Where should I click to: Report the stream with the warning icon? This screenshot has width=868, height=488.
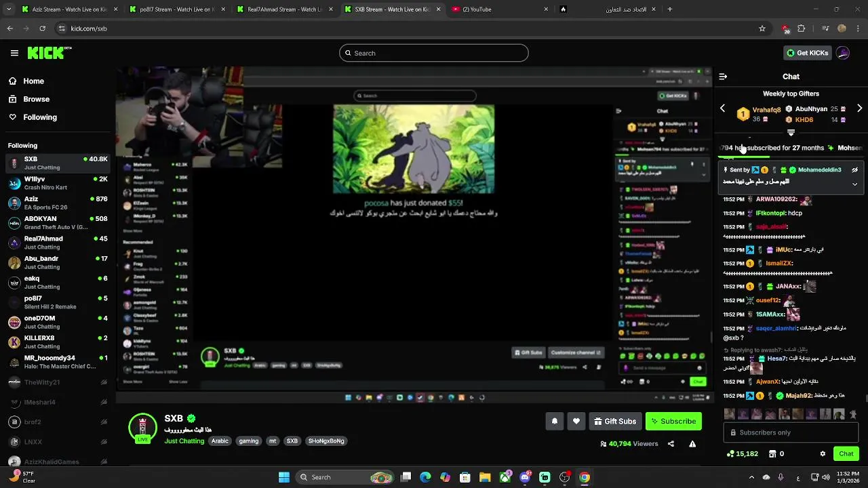(x=692, y=444)
